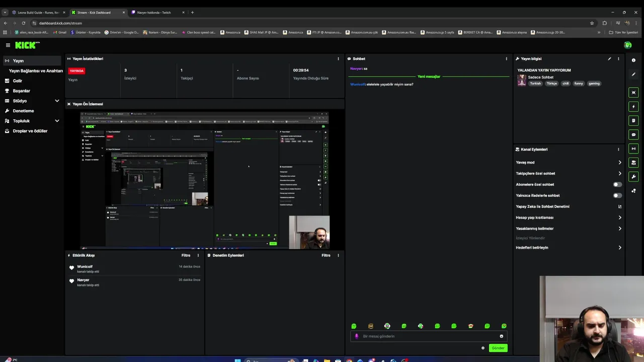Click the purple microphone icon in chat input

pyautogui.click(x=357, y=336)
